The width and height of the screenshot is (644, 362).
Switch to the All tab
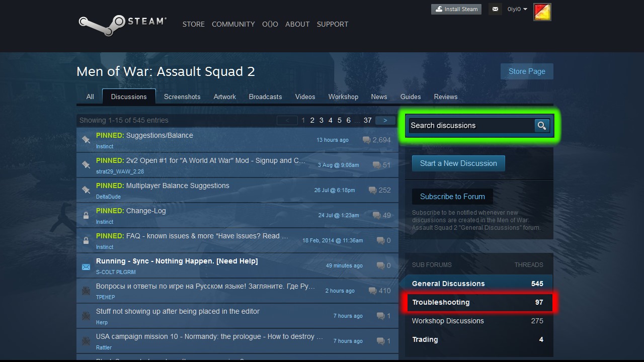[x=90, y=97]
